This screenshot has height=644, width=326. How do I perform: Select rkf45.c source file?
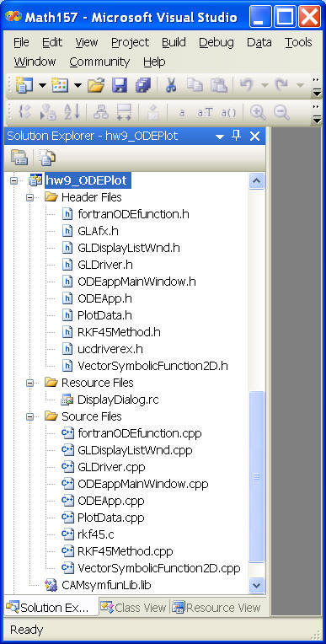click(96, 534)
